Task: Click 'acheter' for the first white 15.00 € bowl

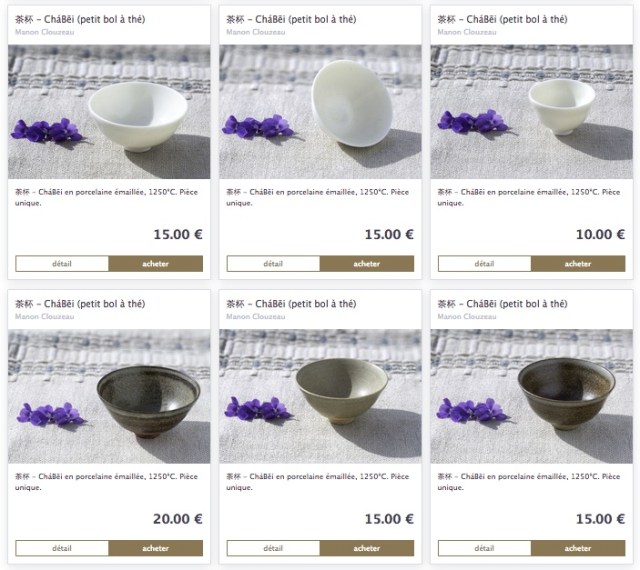Action: tap(156, 264)
